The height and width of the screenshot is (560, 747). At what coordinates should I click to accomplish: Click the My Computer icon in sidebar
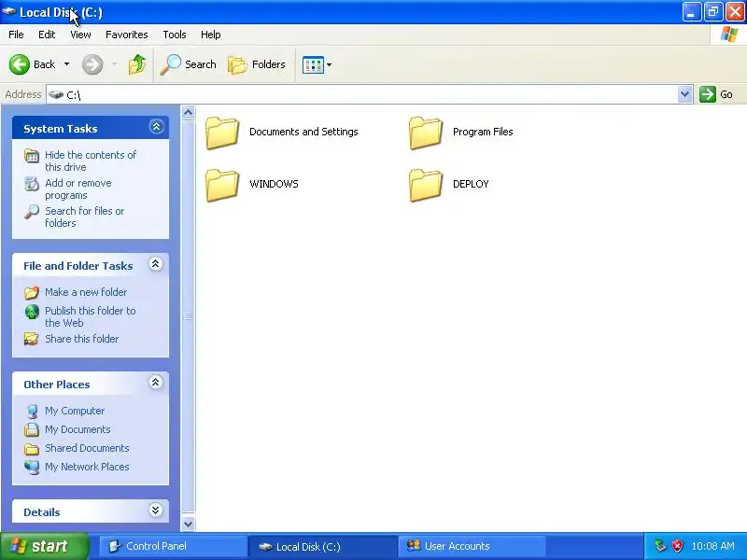coord(32,411)
